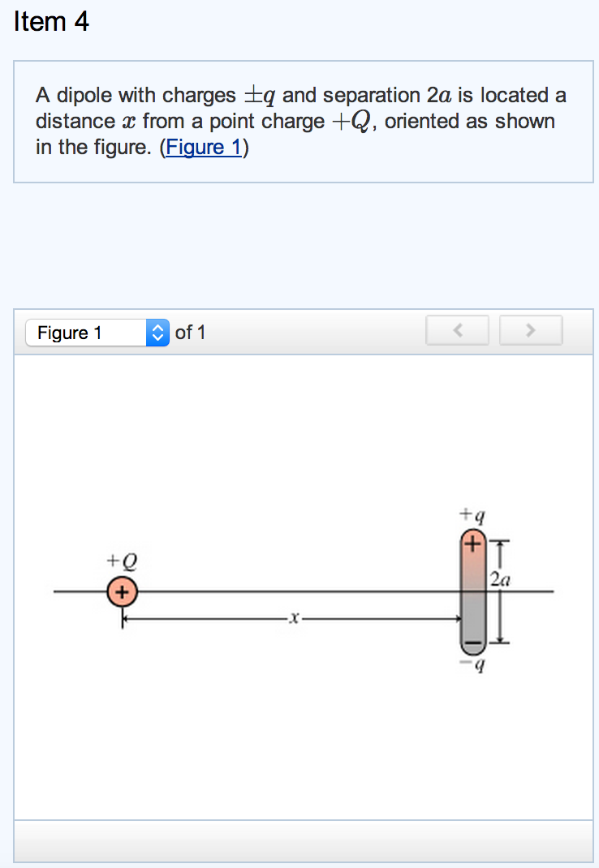Click the down stepper arrow on the figure selector
The image size is (599, 868).
pyautogui.click(x=157, y=337)
